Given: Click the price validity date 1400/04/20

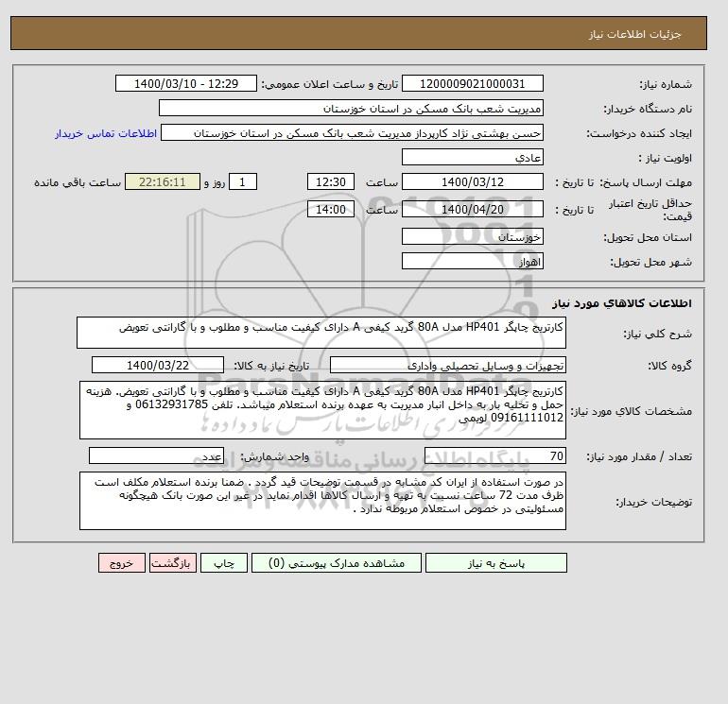Looking at the screenshot, I should coord(472,209).
